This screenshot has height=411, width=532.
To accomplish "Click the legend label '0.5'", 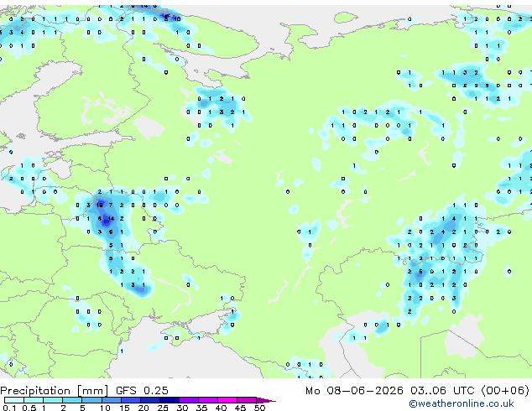I will click(29, 408).
